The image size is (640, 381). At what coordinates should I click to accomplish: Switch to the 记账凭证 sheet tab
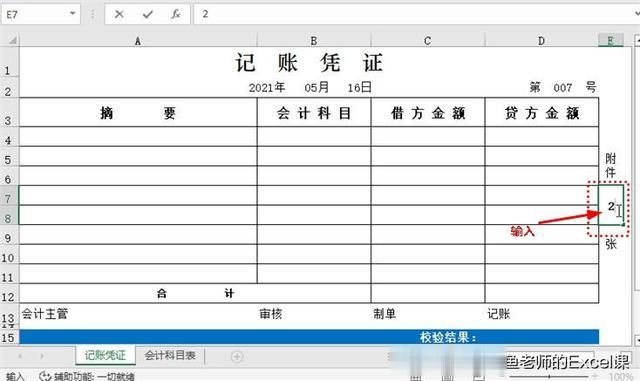105,355
